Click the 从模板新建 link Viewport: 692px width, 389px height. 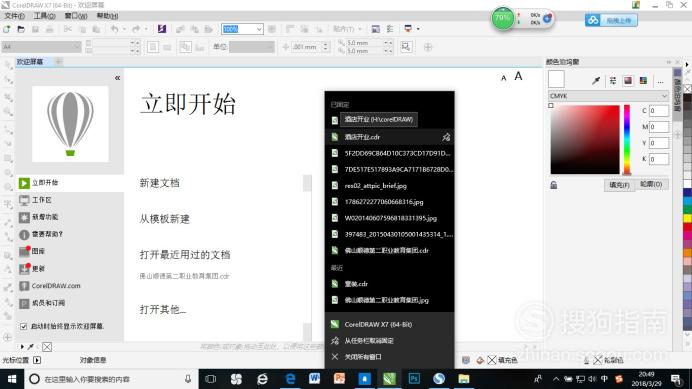coord(164,219)
